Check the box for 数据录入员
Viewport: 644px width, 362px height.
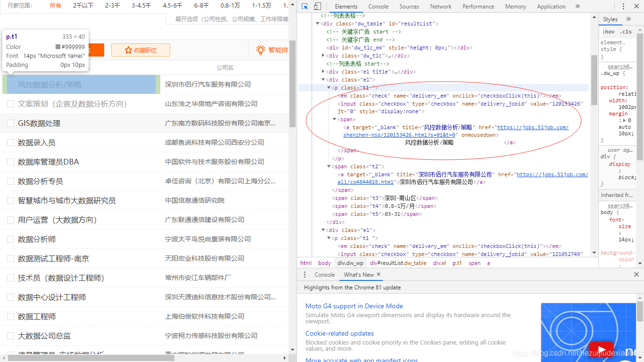pyautogui.click(x=10, y=142)
